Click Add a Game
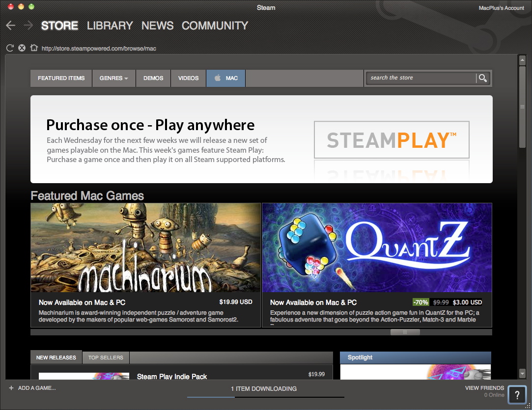 click(37, 387)
